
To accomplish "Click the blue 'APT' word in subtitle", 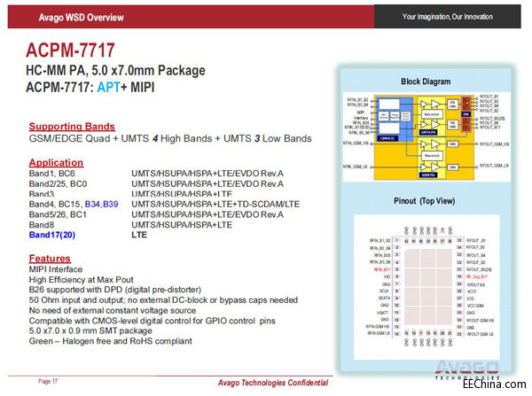I will click(108, 88).
